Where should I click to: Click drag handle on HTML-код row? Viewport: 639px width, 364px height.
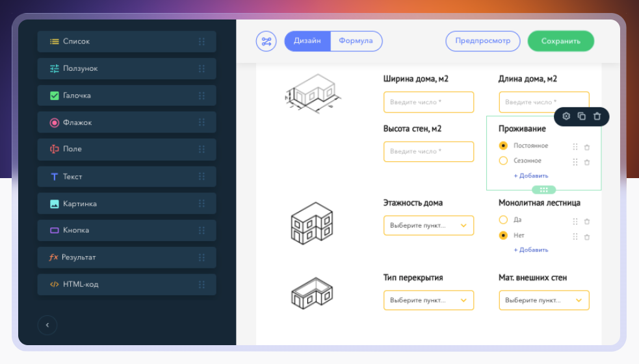click(x=202, y=285)
